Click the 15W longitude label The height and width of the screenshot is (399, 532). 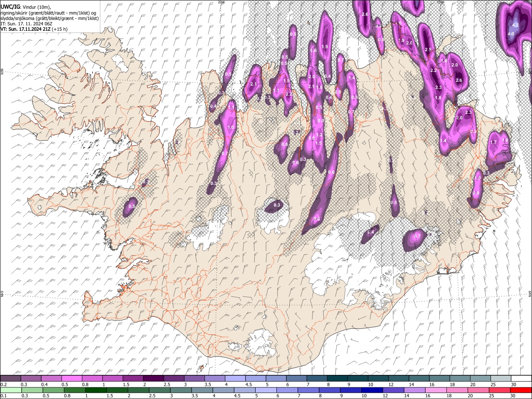coord(440,2)
